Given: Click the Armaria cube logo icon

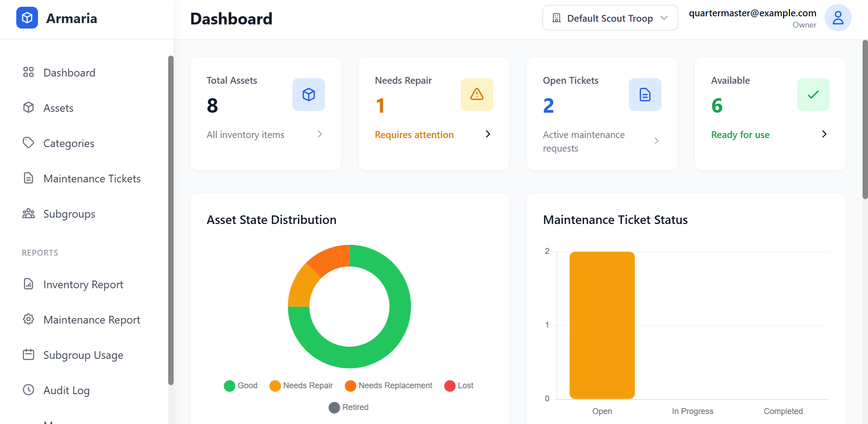Looking at the screenshot, I should (x=27, y=18).
